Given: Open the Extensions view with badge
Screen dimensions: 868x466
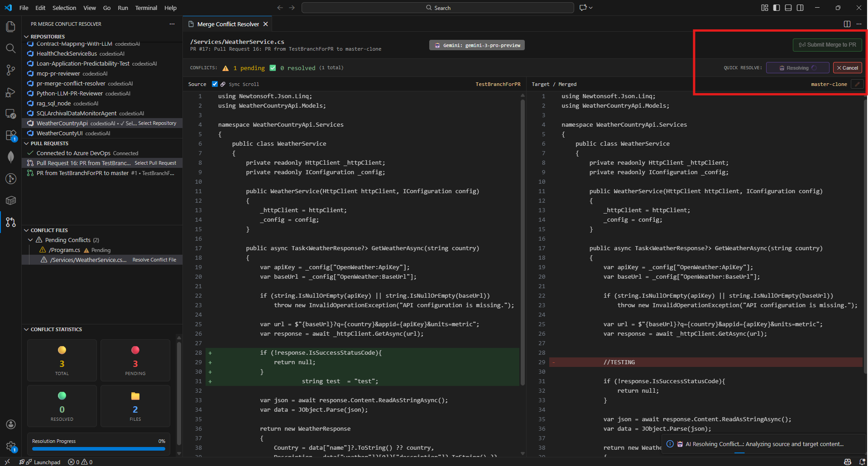Looking at the screenshot, I should click(10, 135).
